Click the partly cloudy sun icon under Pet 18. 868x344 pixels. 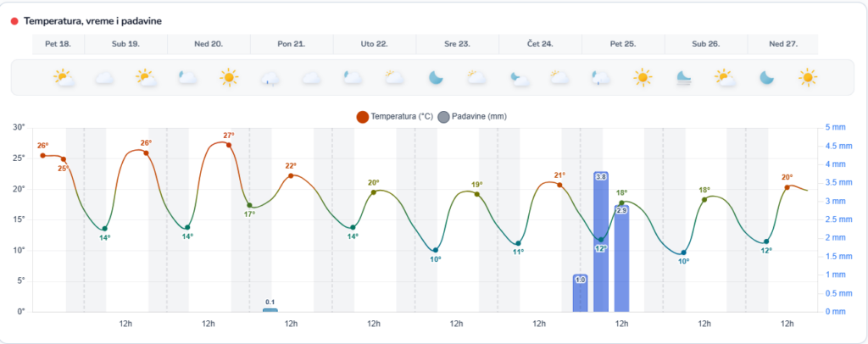(x=64, y=78)
